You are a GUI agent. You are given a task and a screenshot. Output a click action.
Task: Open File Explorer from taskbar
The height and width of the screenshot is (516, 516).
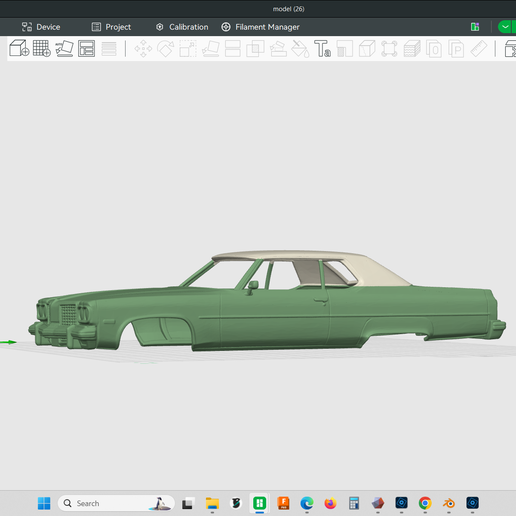pos(212,503)
